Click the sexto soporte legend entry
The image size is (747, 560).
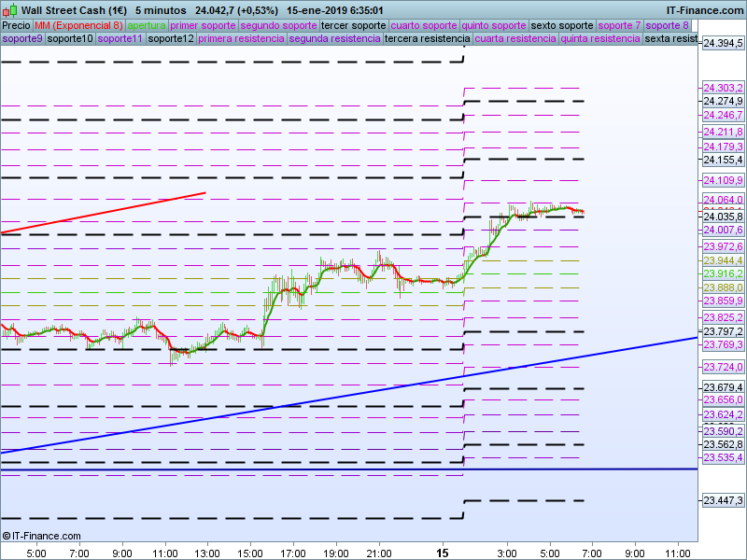[x=562, y=26]
